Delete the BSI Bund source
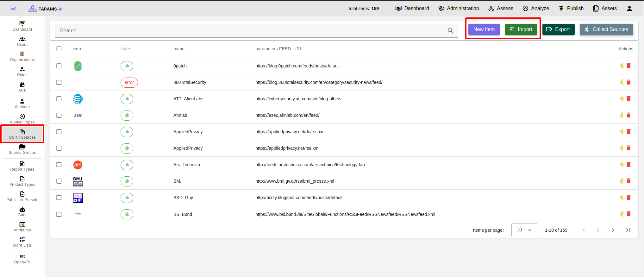This screenshot has height=277, width=644. pyautogui.click(x=628, y=214)
